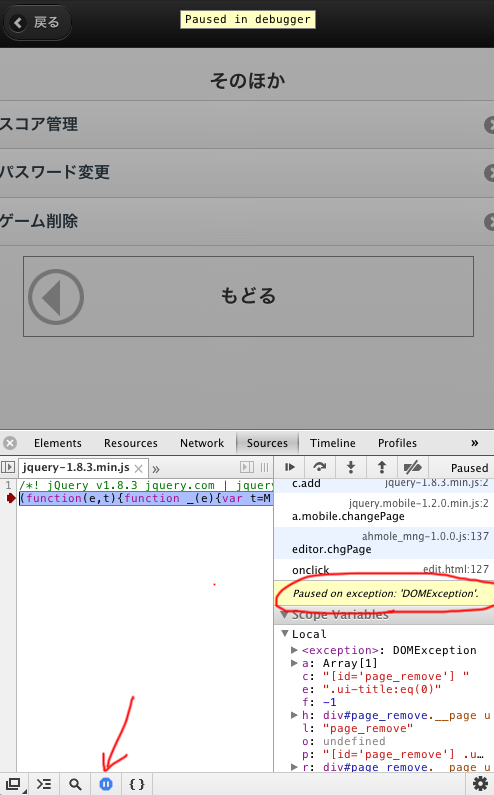Show the navigator sidebar icon

[8, 467]
